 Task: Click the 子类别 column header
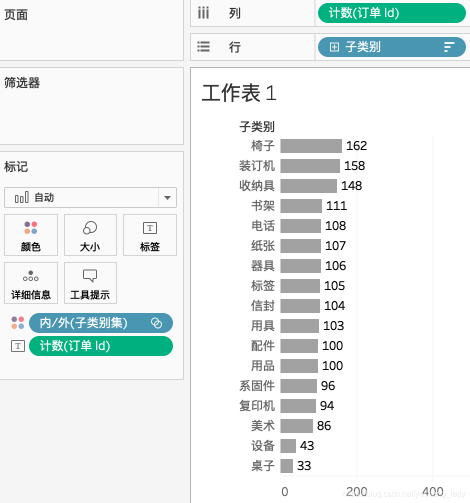tap(257, 127)
